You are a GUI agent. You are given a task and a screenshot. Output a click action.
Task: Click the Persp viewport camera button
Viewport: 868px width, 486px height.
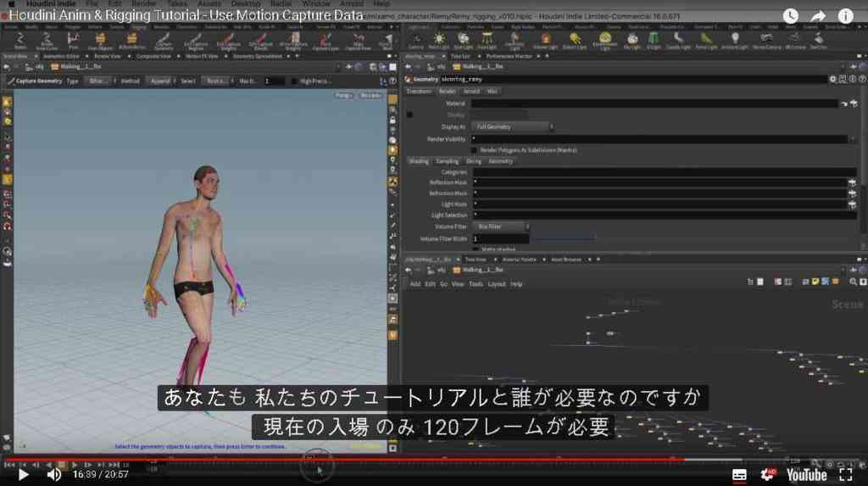343,95
